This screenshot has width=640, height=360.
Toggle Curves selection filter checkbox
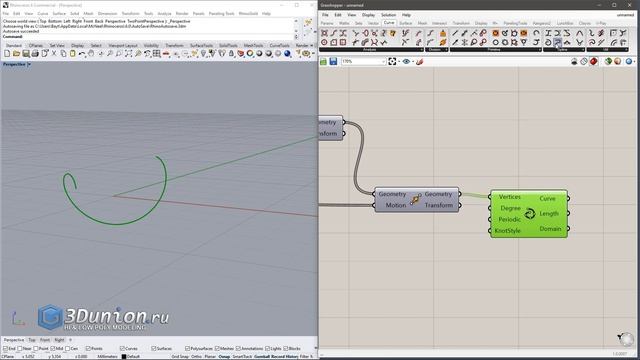pos(122,349)
